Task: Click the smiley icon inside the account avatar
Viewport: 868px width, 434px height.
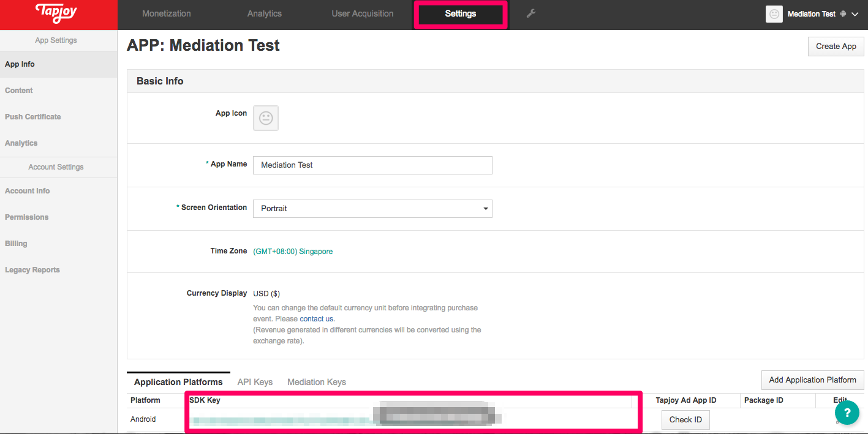Action: coord(774,13)
